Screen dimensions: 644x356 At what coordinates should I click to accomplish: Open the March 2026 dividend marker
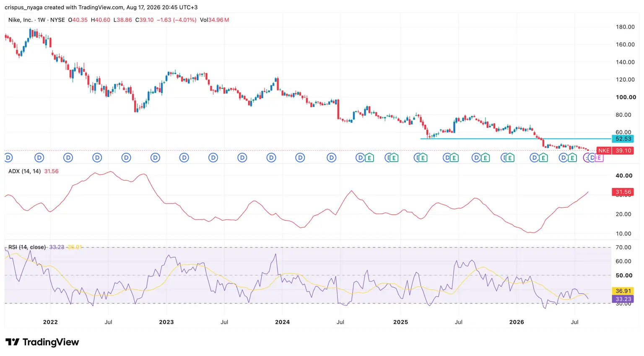[x=534, y=158]
